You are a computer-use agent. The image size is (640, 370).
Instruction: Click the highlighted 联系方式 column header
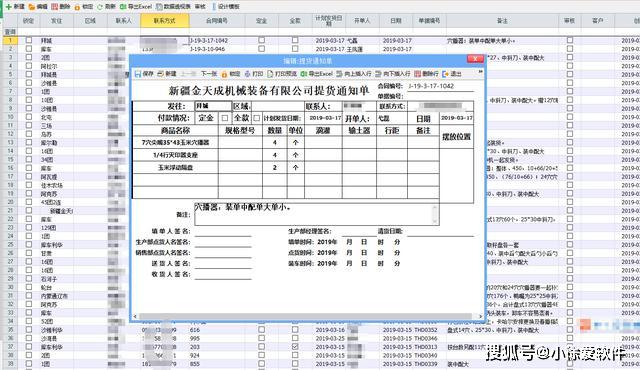click(x=165, y=21)
